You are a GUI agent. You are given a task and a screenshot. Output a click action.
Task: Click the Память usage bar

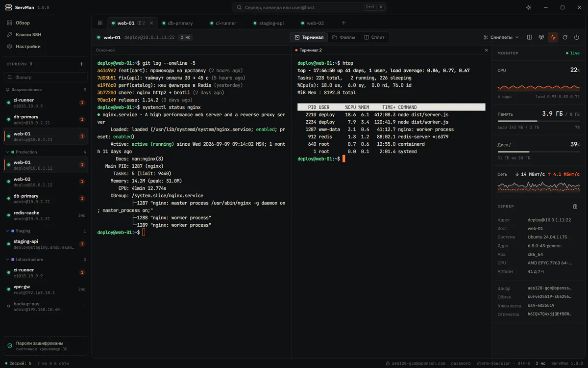[x=539, y=121]
